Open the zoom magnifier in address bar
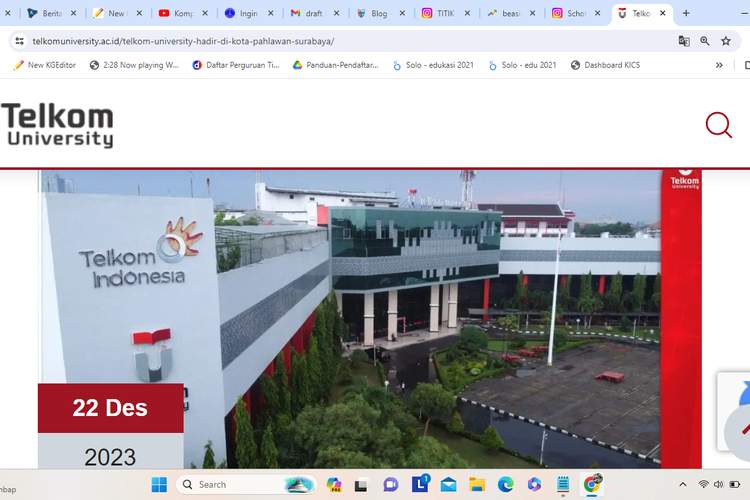The width and height of the screenshot is (750, 500). [705, 41]
